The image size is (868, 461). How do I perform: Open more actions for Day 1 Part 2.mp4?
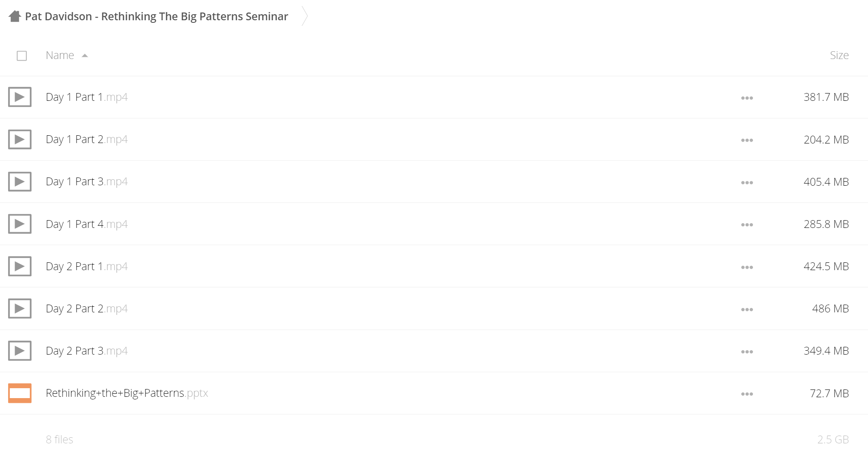747,140
